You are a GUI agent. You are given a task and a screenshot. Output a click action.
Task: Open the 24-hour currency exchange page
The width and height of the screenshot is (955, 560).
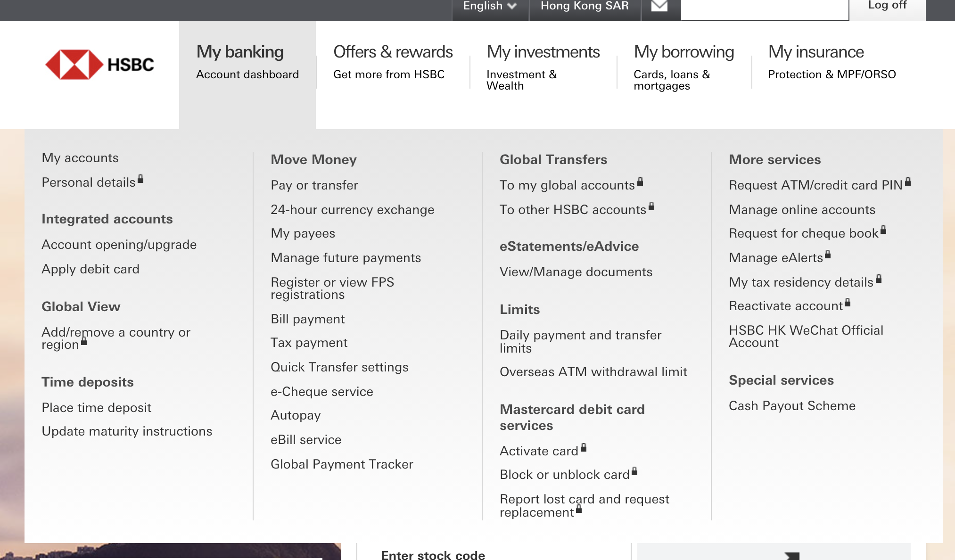(352, 209)
